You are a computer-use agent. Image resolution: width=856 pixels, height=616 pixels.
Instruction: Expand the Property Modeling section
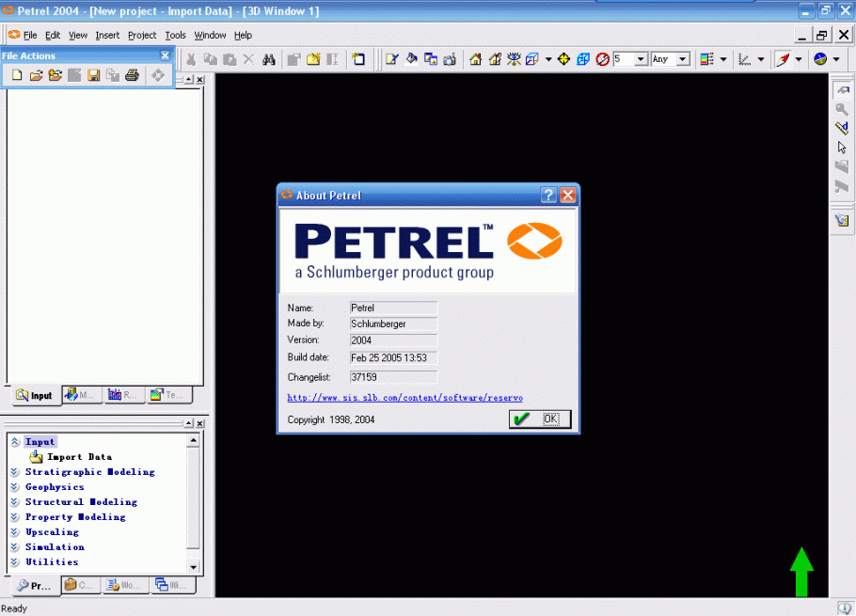14,517
